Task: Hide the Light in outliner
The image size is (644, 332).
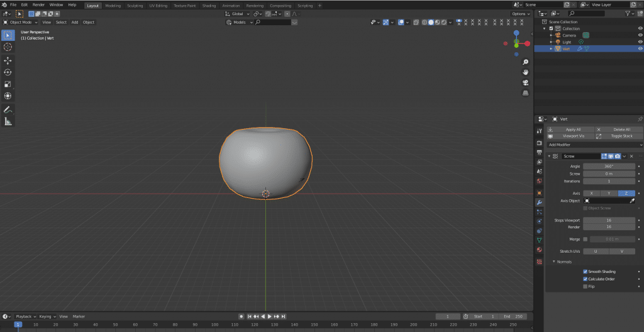Action: point(640,42)
